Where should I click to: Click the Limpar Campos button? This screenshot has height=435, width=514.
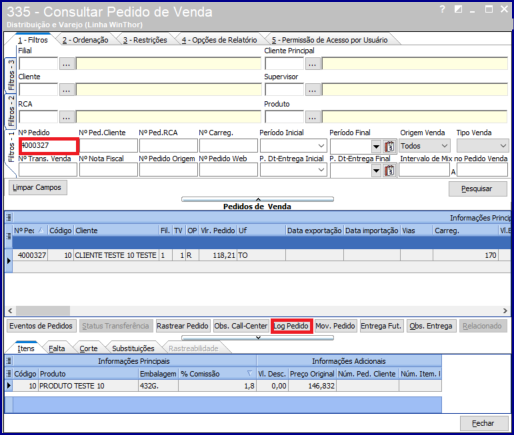(37, 188)
